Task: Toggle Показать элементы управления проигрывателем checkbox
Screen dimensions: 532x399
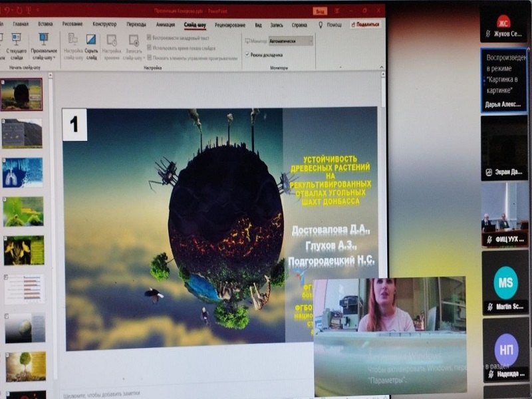Action: pyautogui.click(x=149, y=58)
